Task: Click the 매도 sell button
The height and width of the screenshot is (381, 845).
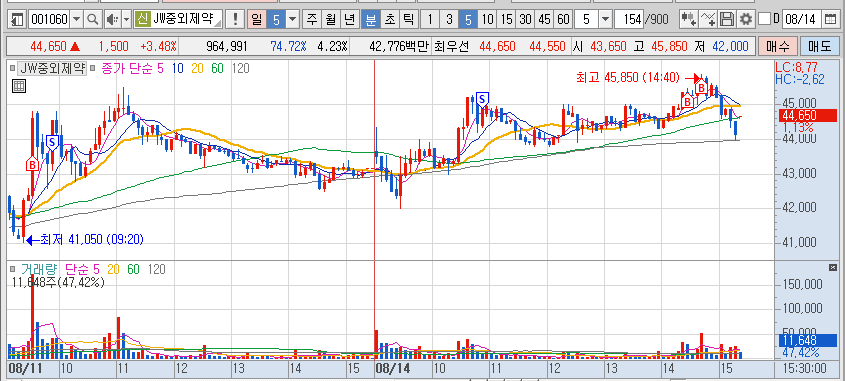Action: 819,46
